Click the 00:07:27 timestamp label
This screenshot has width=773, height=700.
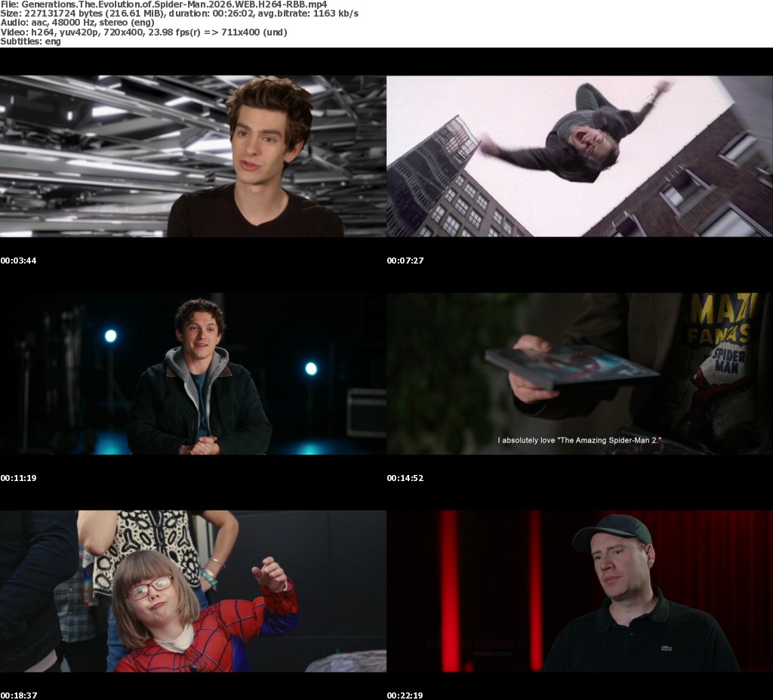click(405, 261)
